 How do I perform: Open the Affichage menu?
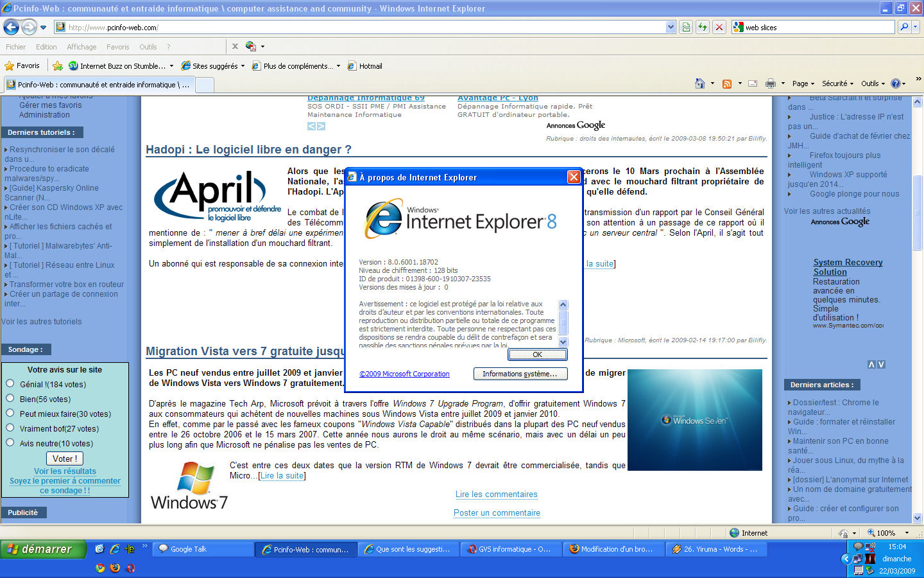[81, 47]
